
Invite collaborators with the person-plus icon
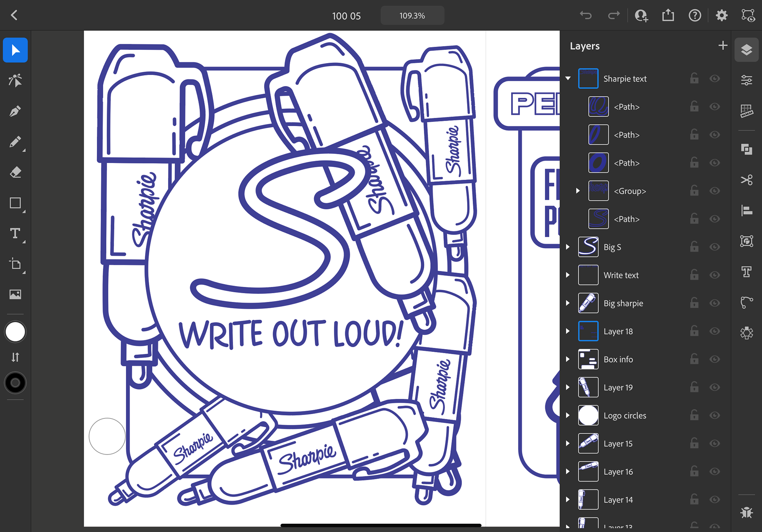click(x=641, y=15)
